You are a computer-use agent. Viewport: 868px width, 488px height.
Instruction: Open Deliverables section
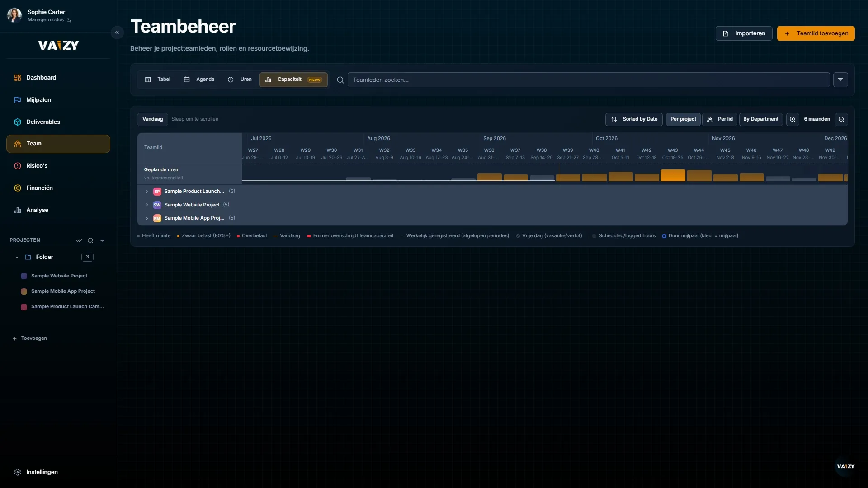click(58, 122)
